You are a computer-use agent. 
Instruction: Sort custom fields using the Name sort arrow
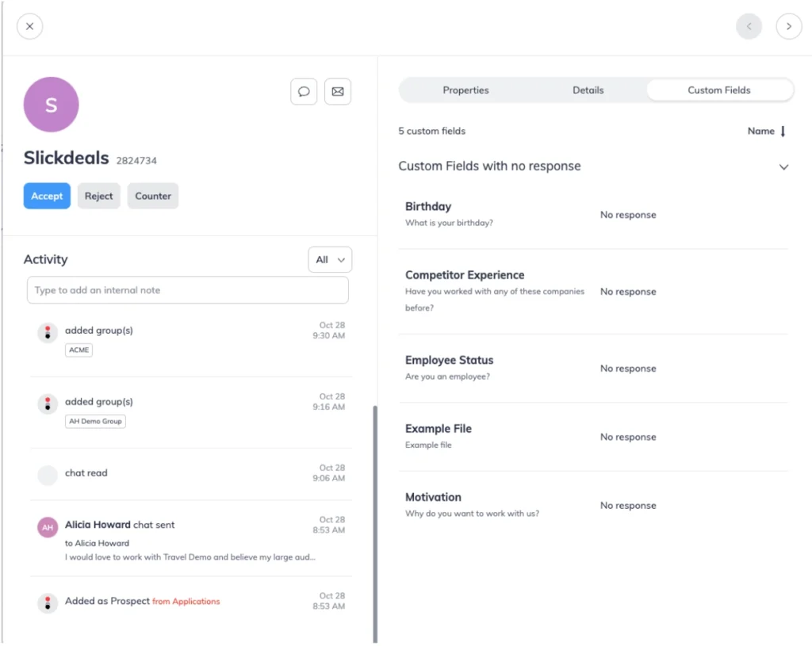[x=782, y=131]
